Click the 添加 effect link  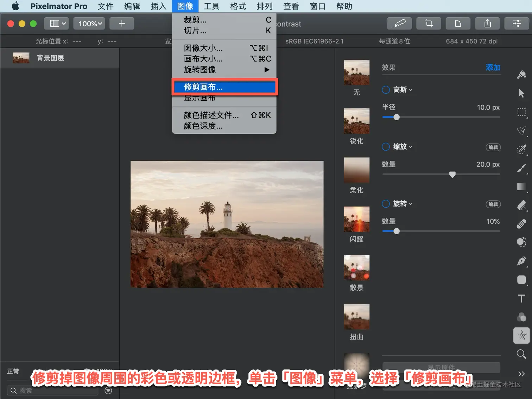[493, 68]
